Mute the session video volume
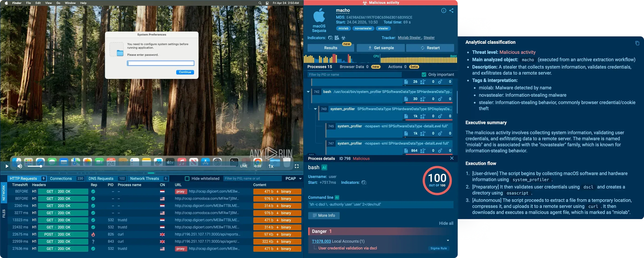 [x=20, y=166]
